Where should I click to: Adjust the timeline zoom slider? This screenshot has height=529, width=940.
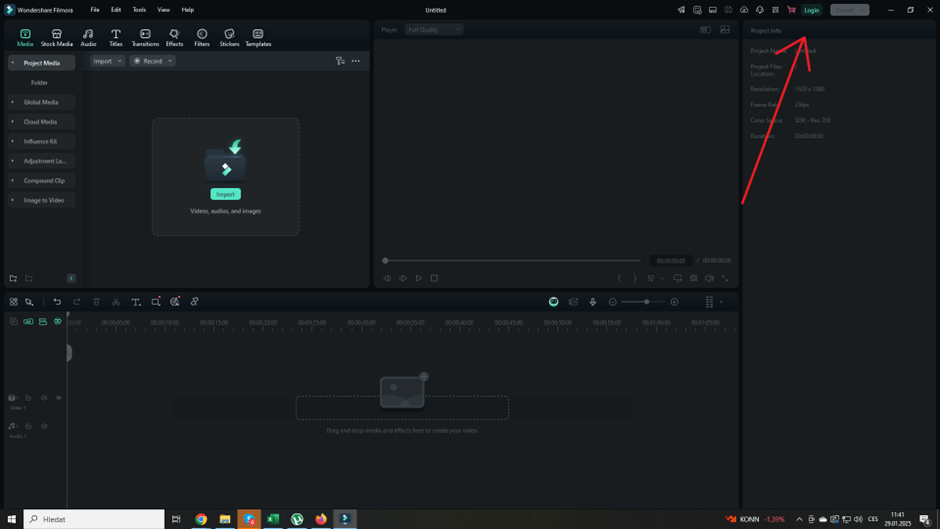pos(646,302)
